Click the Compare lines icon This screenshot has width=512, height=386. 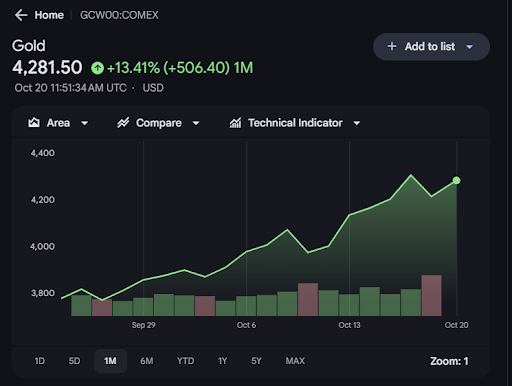point(123,123)
